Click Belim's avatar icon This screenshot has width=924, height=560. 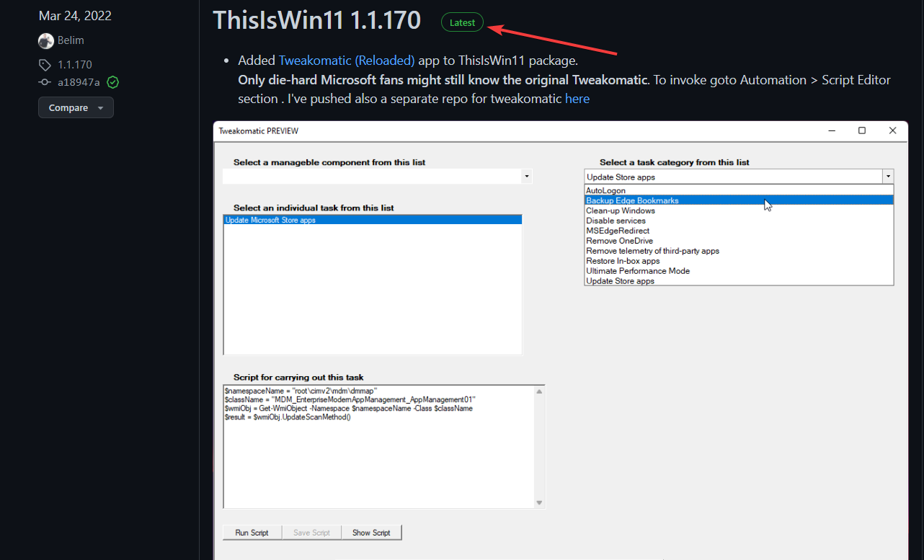46,40
